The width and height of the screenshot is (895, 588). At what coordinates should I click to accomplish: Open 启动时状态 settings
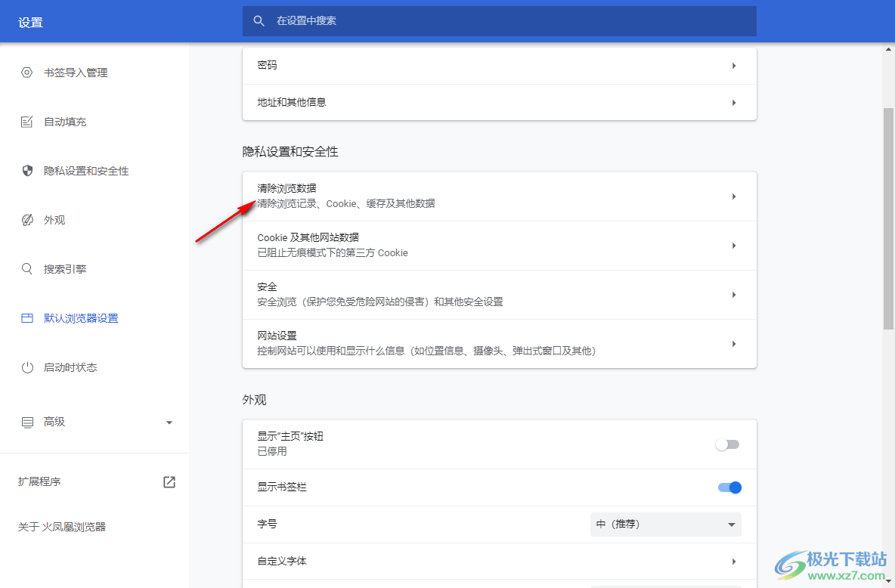70,367
